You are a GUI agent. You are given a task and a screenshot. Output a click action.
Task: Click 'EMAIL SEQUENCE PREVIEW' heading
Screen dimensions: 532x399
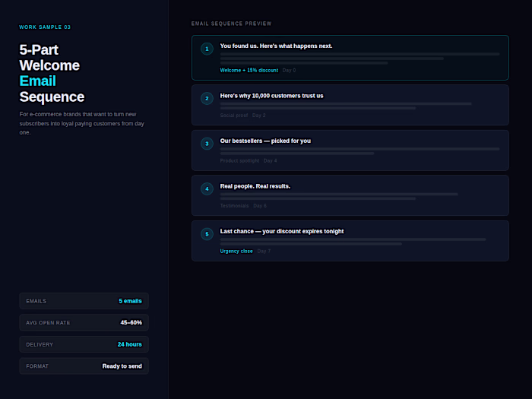(231, 24)
